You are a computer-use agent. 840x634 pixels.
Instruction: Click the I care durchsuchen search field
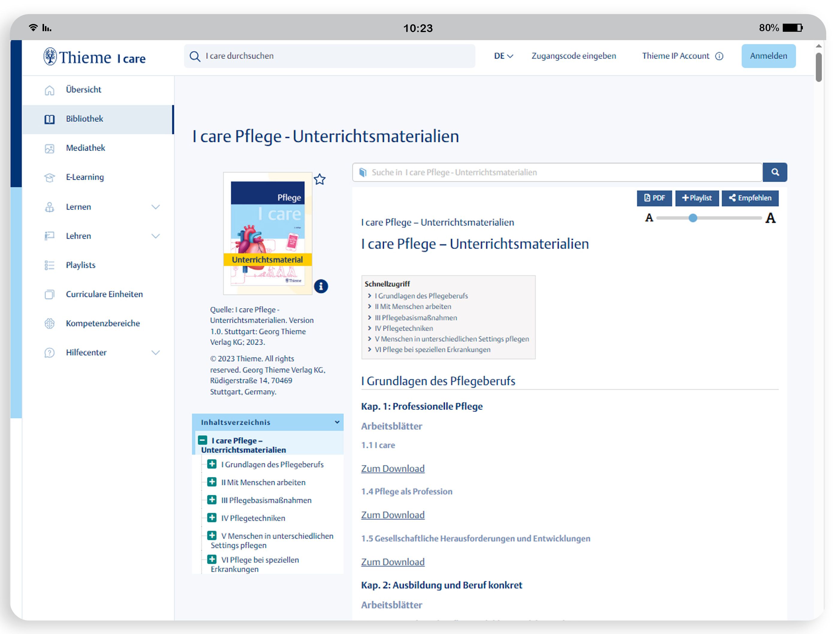pyautogui.click(x=330, y=56)
